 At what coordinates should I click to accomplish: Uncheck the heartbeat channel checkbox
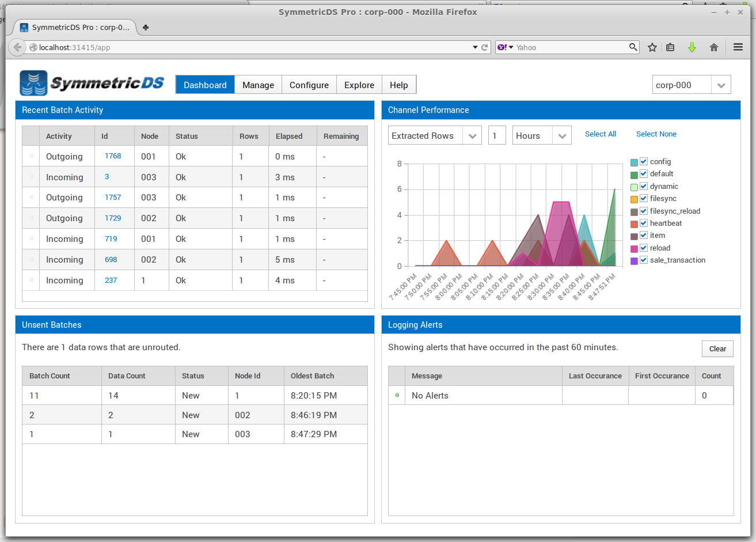click(x=644, y=223)
